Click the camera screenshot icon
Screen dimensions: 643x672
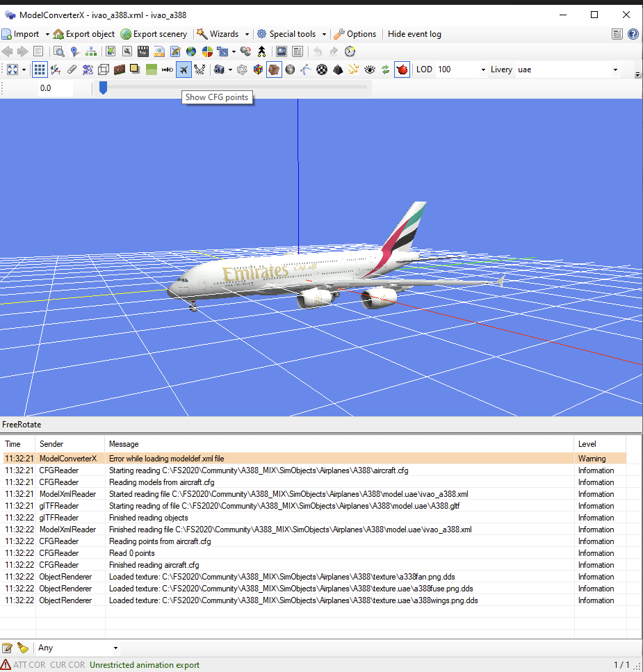(x=219, y=69)
